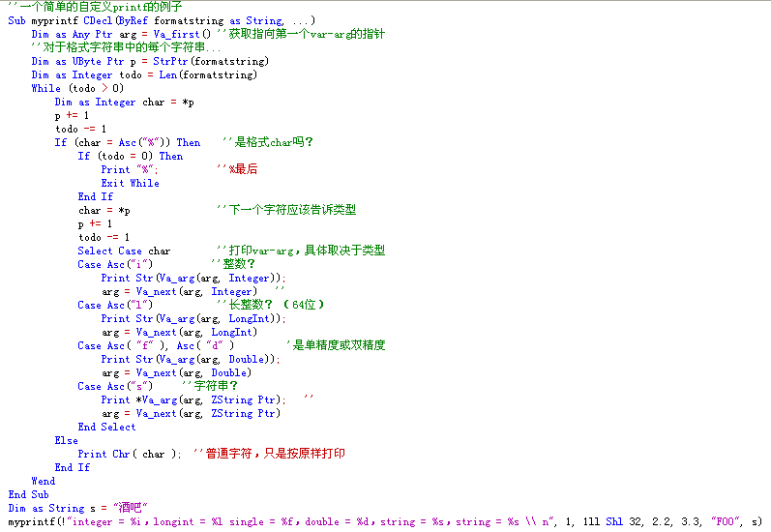Click the comment '打印var-arg,具体取决于类型'
Viewport: 771px width, 532px height.
(x=301, y=251)
